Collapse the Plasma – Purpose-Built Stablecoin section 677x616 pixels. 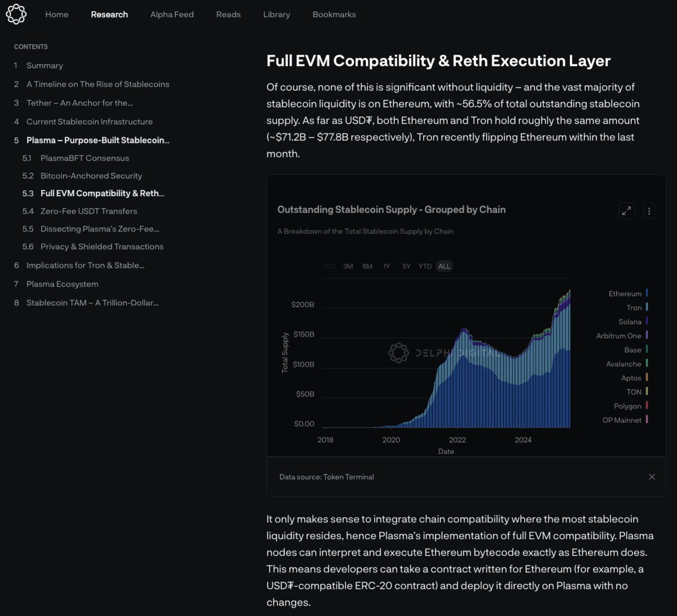(x=98, y=140)
